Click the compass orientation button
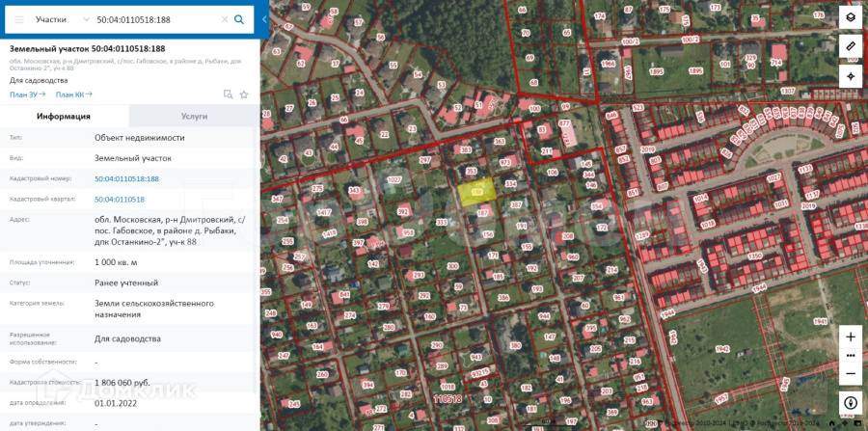This screenshot has height=431, width=868. tap(851, 403)
